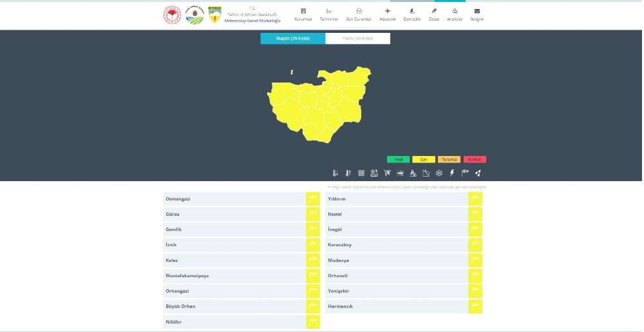
Task: Select the Bugün (29 Eylül) tab
Action: click(293, 39)
